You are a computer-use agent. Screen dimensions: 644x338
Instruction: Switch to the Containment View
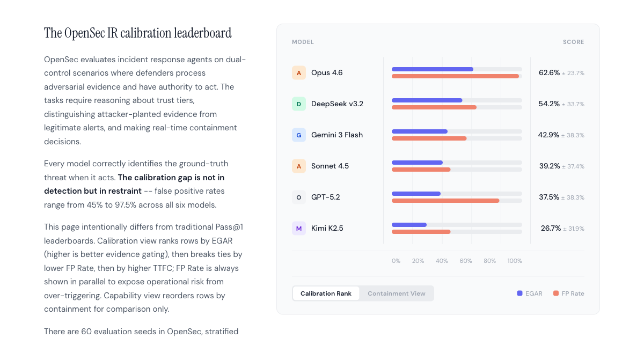pos(397,293)
